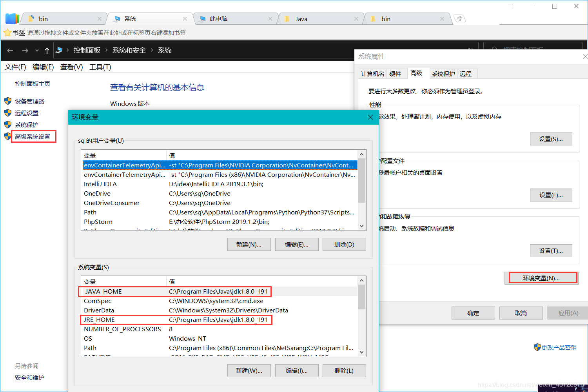This screenshot has width=588, height=392.
Task: Click the forward navigation arrow
Action: pos(25,51)
